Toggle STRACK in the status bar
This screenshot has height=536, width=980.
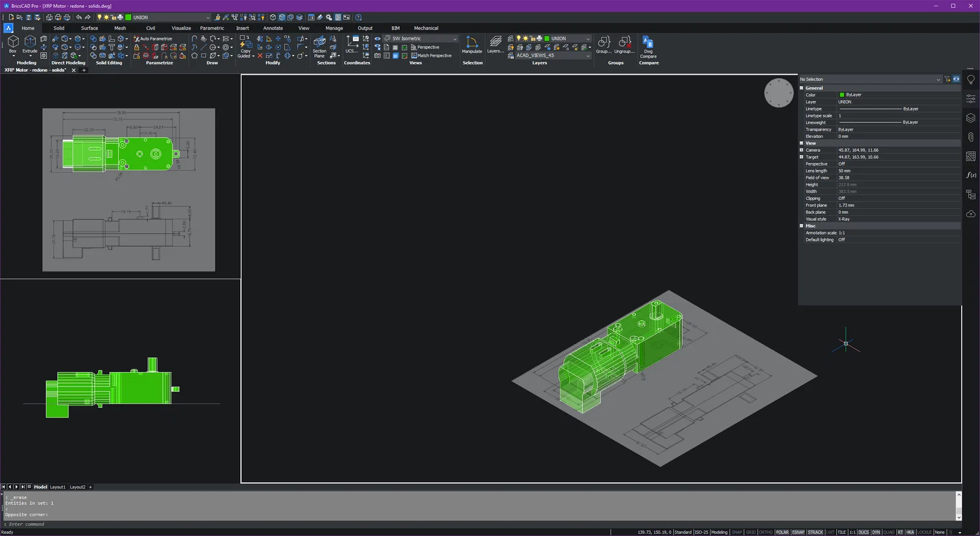pyautogui.click(x=815, y=532)
